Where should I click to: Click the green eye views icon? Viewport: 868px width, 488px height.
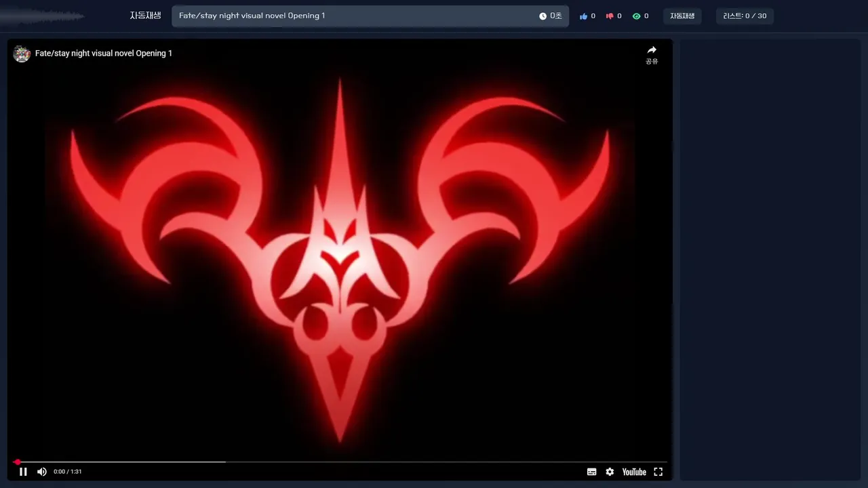pyautogui.click(x=636, y=16)
